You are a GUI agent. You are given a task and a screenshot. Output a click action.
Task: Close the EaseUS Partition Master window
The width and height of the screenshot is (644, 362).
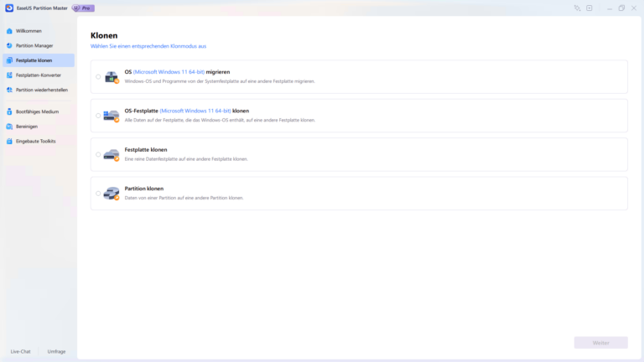pos(634,8)
